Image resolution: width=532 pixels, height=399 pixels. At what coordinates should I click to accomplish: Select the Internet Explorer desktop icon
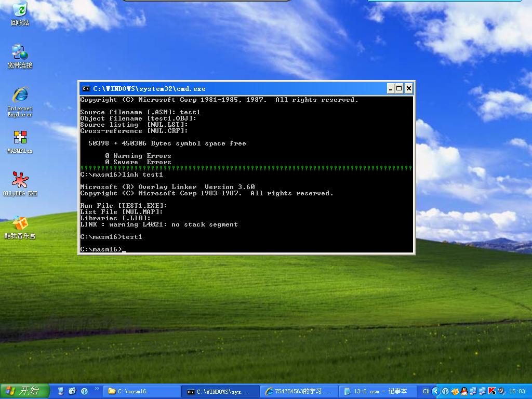point(20,102)
